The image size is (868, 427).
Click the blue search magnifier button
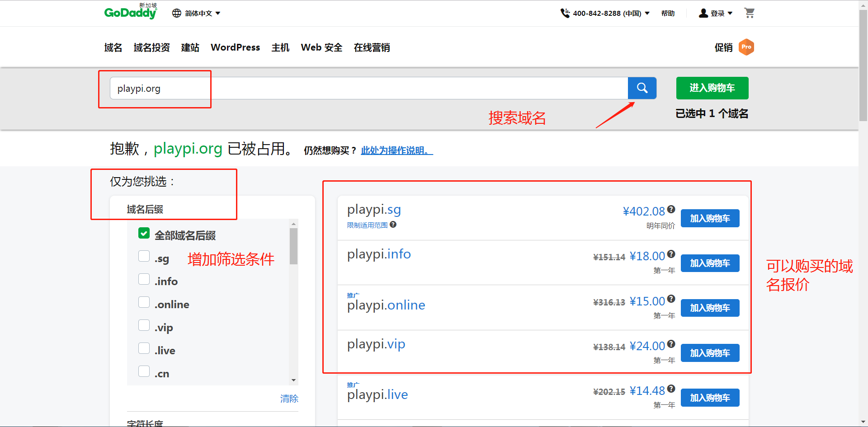click(x=642, y=88)
